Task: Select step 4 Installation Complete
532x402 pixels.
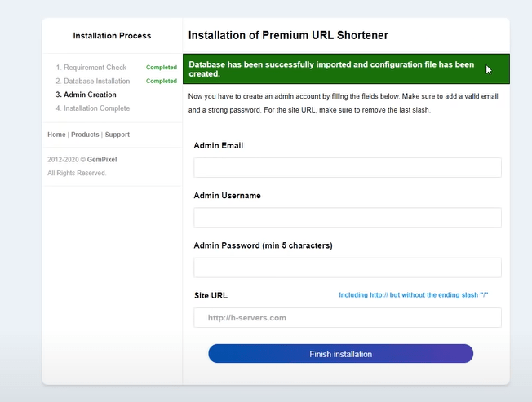Action: tap(92, 108)
